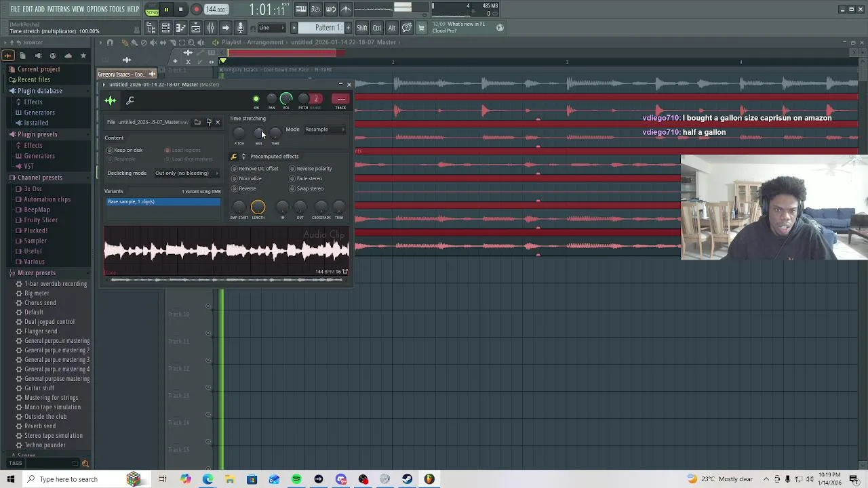Open the OPTIONS menu
868x488 pixels.
point(97,9)
